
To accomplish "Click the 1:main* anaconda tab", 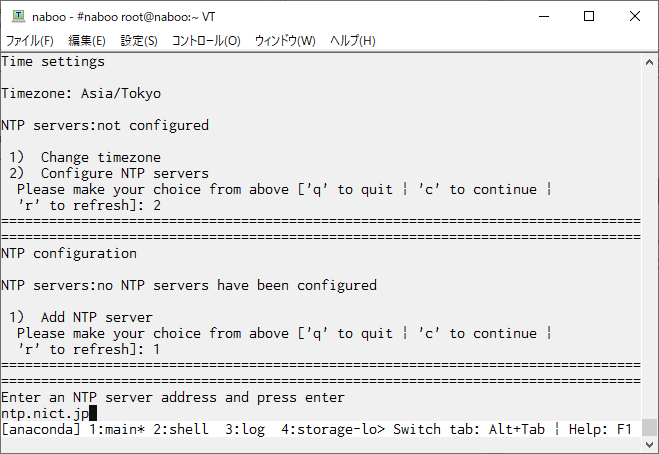I will (x=117, y=430).
